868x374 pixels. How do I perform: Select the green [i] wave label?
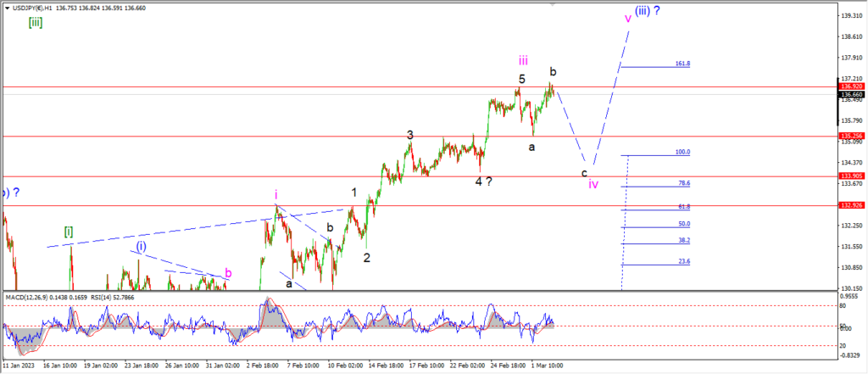[x=68, y=231]
